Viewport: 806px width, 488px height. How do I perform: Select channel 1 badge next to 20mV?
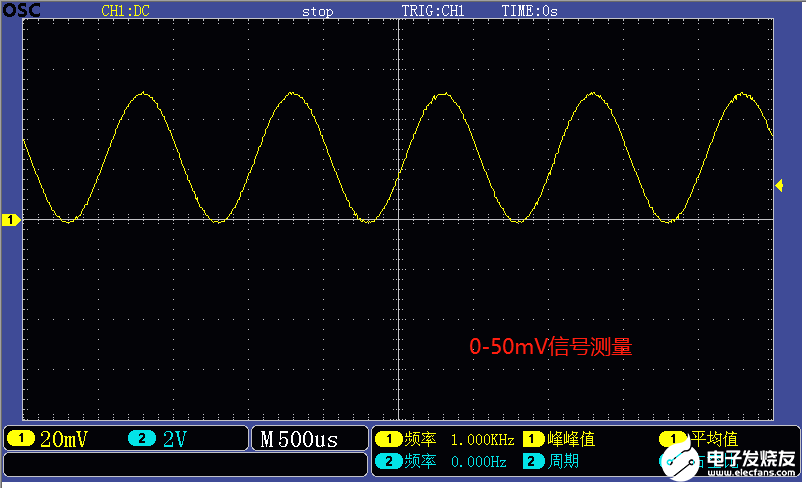point(21,439)
